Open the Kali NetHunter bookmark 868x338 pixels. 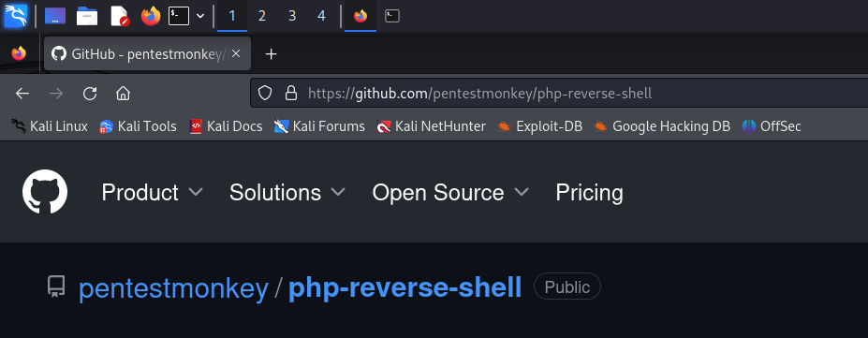[x=432, y=126]
